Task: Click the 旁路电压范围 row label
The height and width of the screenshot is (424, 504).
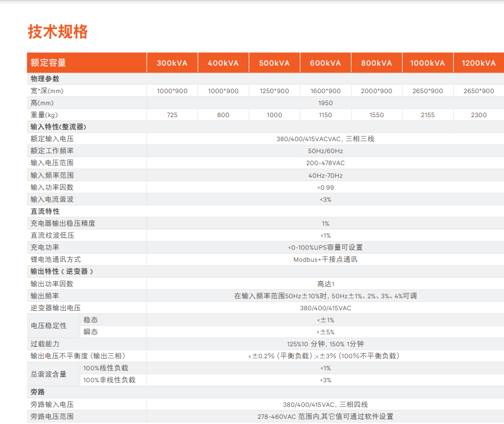Action: click(52, 417)
